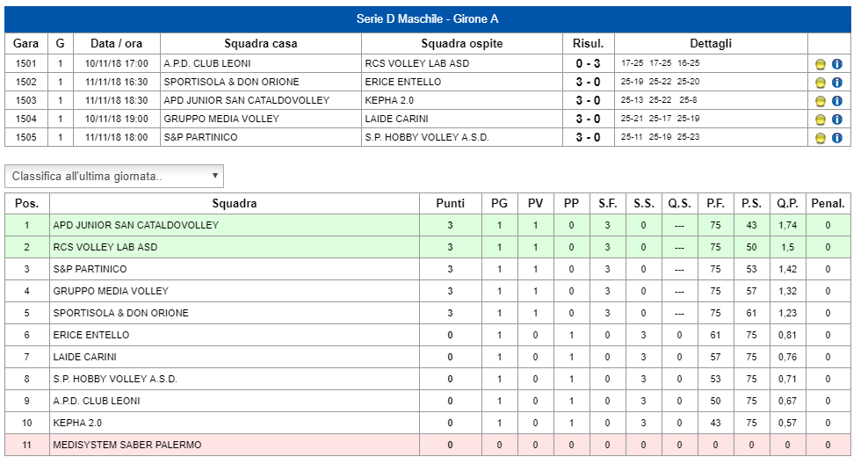Viewport: 868px width, 457px height.
Task: Click the 'Serie D Maschile - Girone A' header
Action: tap(427, 18)
